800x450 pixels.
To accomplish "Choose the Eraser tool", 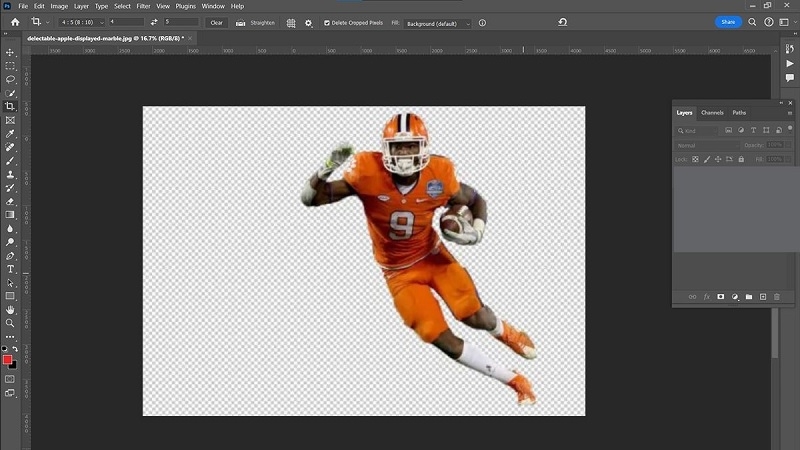I will [x=10, y=202].
